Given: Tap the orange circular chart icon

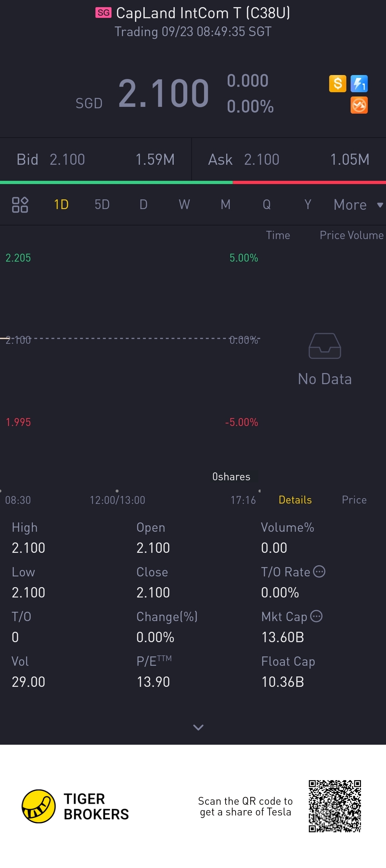Looking at the screenshot, I should coord(359,105).
